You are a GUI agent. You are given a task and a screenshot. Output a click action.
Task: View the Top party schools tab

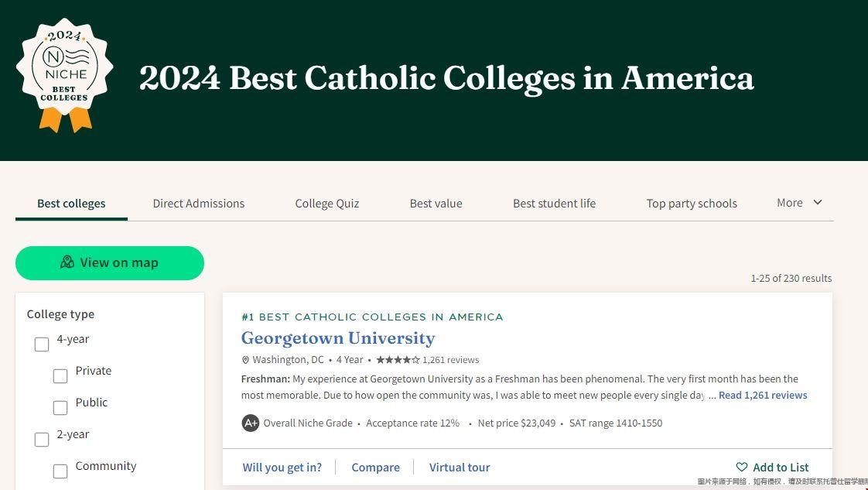[692, 204]
